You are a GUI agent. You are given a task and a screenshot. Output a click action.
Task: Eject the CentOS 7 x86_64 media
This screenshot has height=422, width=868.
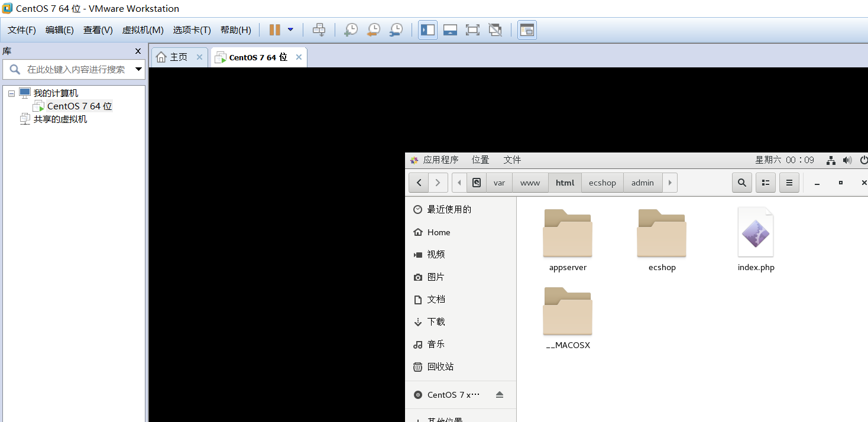pyautogui.click(x=500, y=394)
